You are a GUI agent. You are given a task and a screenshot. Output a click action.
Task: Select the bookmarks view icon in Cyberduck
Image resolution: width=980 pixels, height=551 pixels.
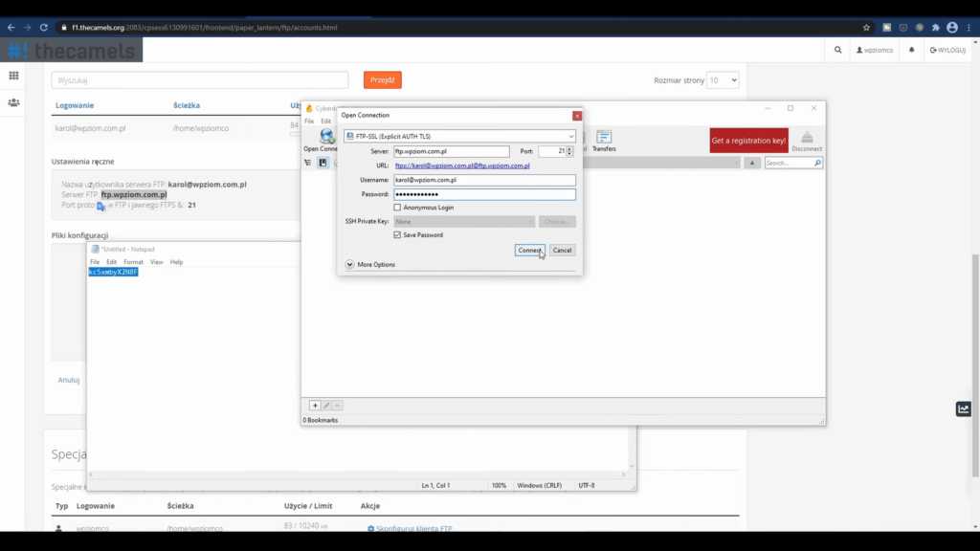(323, 163)
